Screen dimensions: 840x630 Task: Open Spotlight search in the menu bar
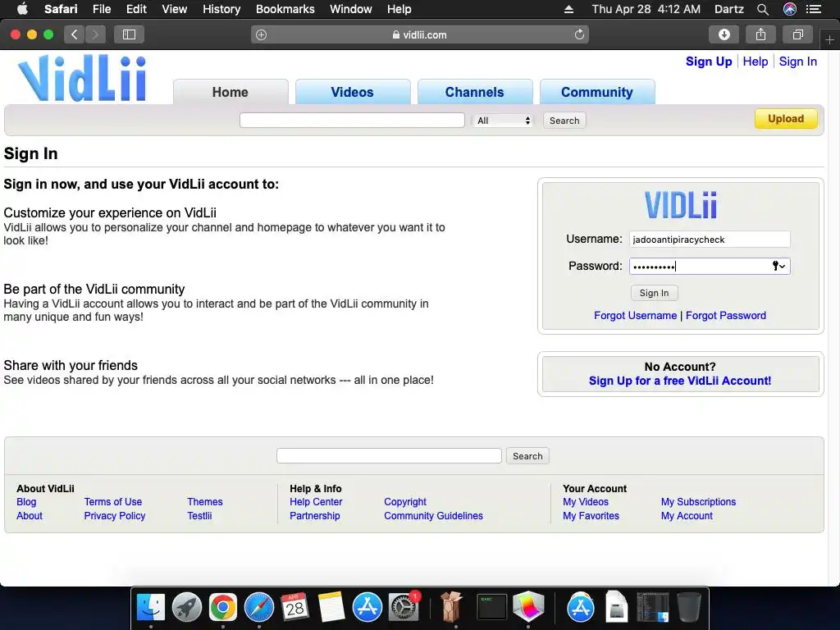(763, 9)
